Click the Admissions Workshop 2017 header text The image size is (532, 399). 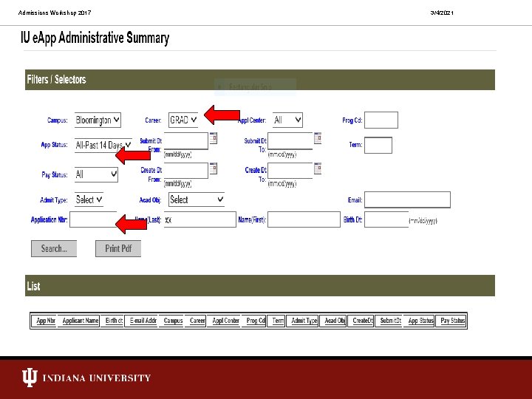[55, 13]
